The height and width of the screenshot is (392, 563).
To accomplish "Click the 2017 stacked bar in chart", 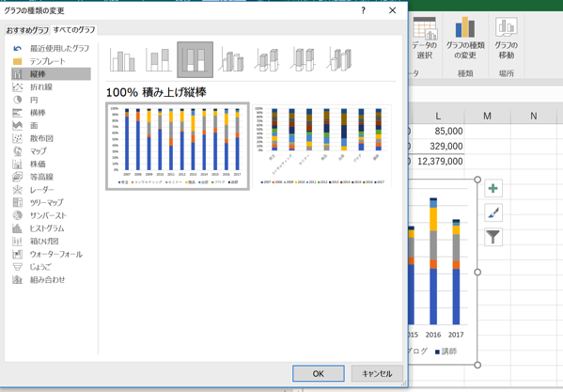I will (x=456, y=272).
